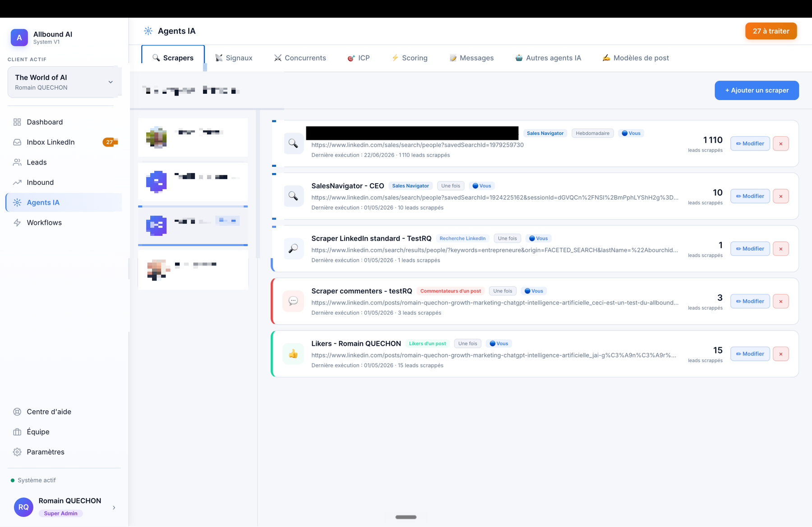Screen dimensions: 812x527
Task: Switch to the Modèles de post tab
Action: pos(636,58)
